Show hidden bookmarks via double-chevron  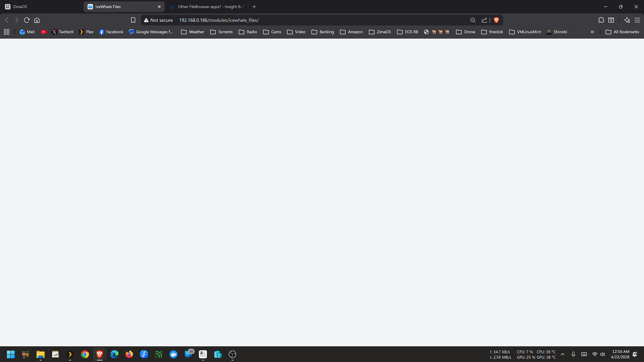point(592,32)
